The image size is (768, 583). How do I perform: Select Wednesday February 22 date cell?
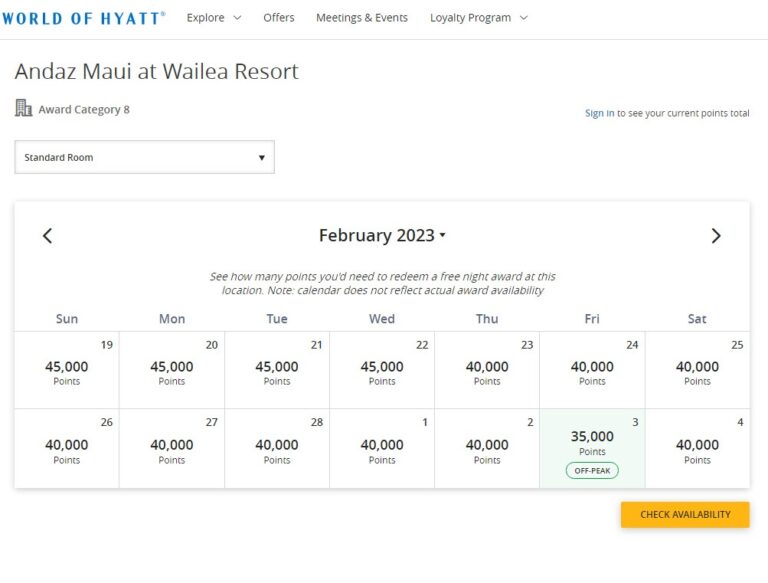(x=382, y=370)
